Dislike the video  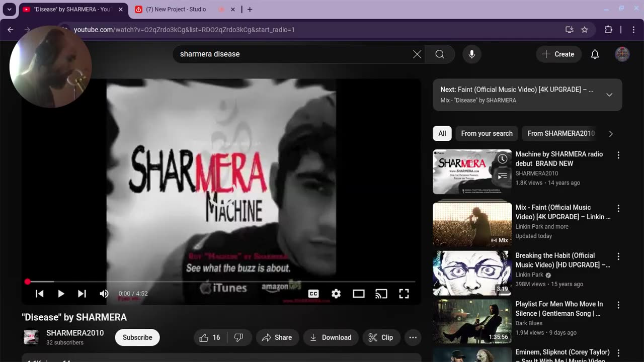239,337
